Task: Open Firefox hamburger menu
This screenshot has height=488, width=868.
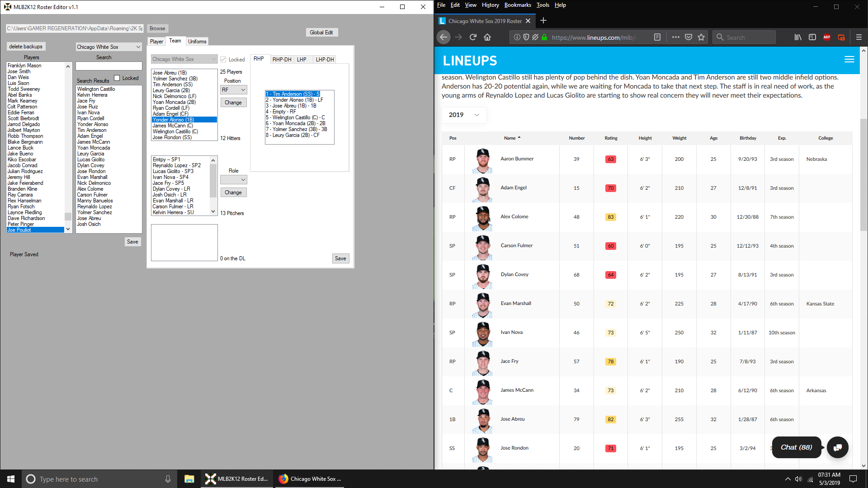Action: point(859,38)
